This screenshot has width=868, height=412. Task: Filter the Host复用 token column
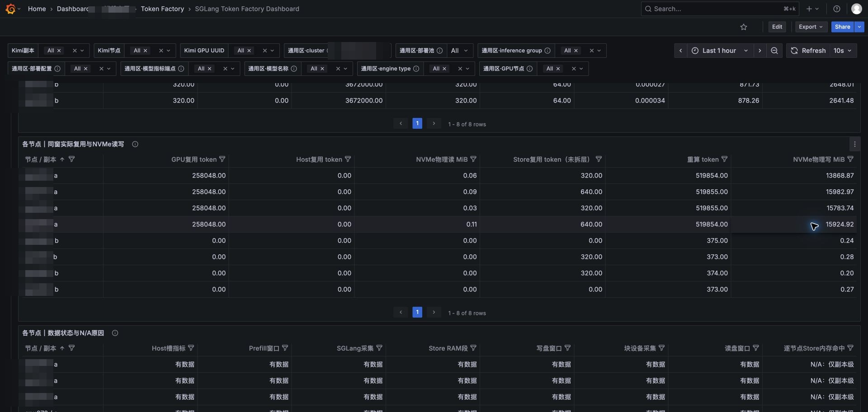click(x=348, y=159)
